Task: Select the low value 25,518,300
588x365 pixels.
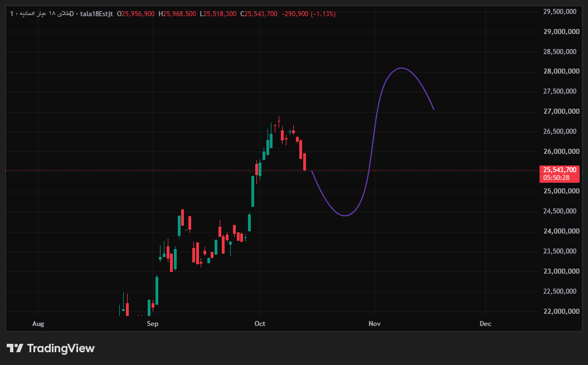Action: tap(220, 14)
